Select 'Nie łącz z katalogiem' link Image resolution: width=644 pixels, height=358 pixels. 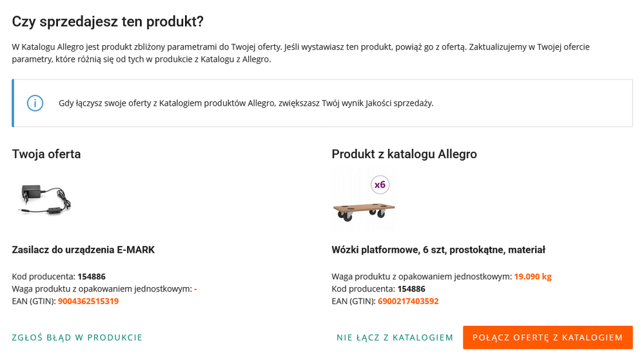pos(395,337)
